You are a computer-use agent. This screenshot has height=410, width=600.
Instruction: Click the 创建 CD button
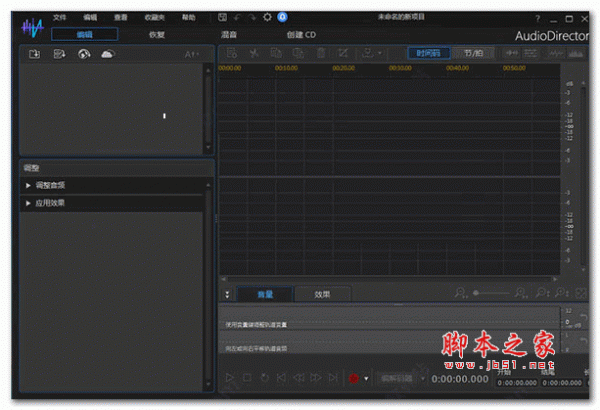pyautogui.click(x=300, y=34)
